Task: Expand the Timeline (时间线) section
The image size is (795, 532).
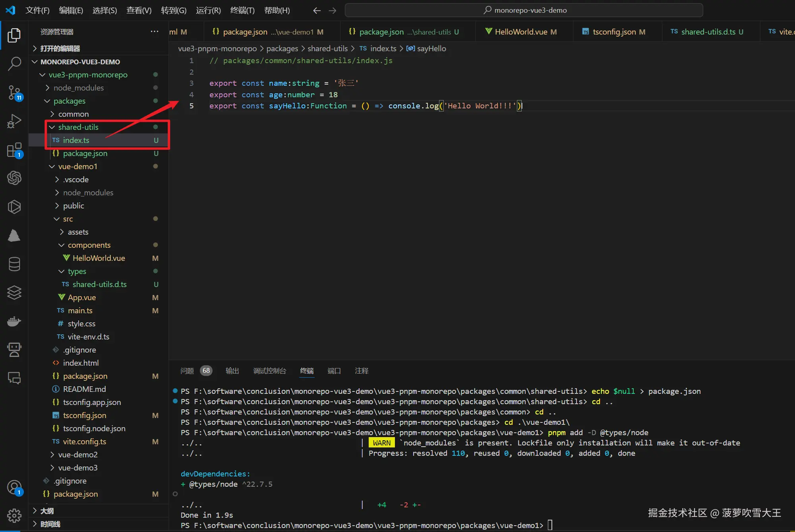Action: click(x=50, y=524)
